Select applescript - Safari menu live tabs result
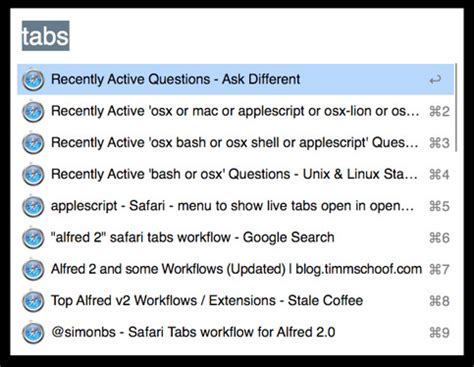This screenshot has width=474, height=367. tap(235, 206)
